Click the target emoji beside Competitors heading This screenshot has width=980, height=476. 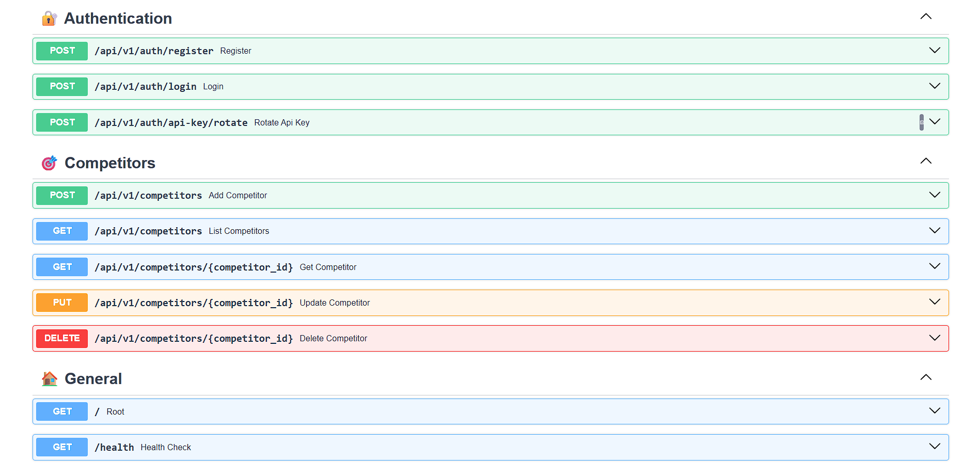pyautogui.click(x=49, y=163)
